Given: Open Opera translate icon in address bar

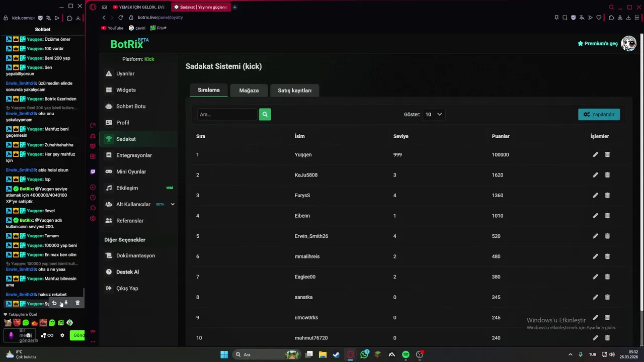Looking at the screenshot, I should (x=582, y=18).
